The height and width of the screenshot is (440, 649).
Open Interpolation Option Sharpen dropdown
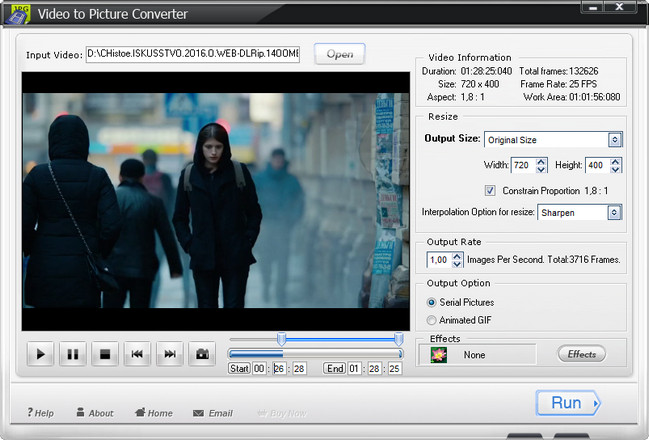tap(614, 212)
